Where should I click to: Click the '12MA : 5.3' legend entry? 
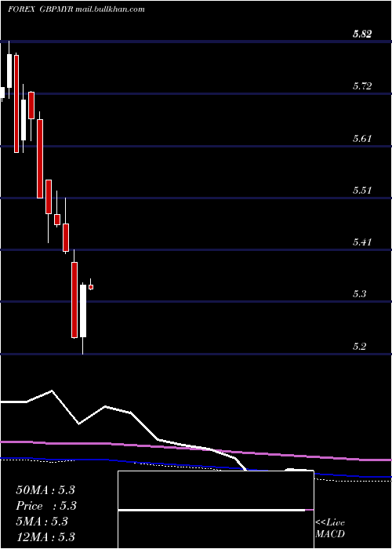[45, 536]
